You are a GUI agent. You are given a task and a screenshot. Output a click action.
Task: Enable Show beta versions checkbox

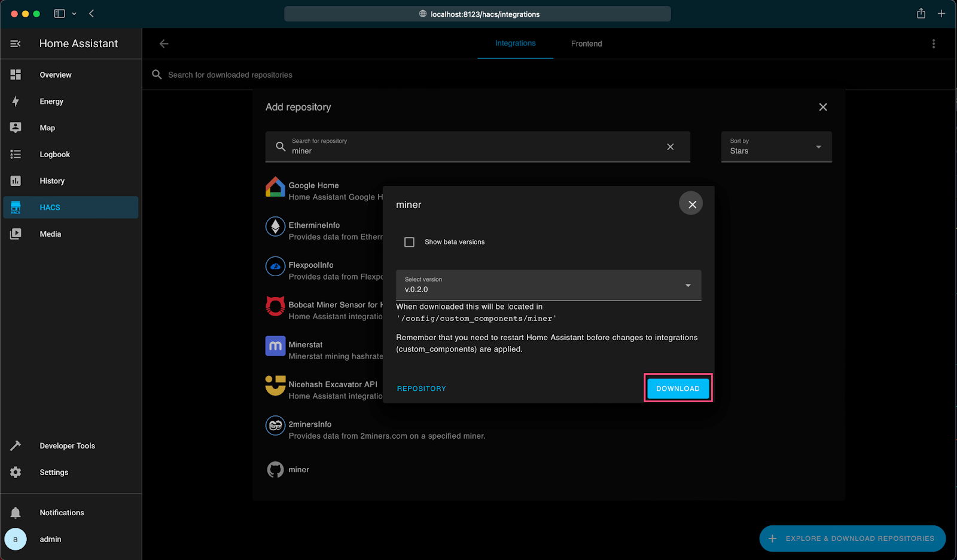pos(409,242)
